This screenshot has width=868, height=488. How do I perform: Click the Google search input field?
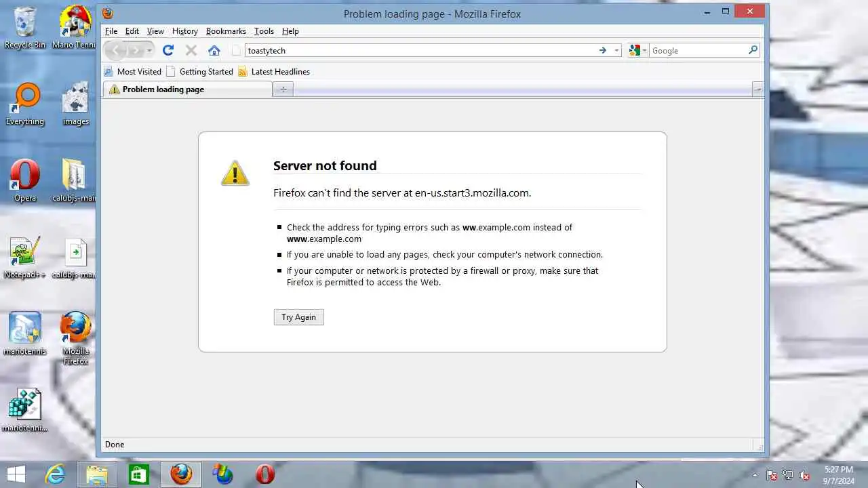coord(698,50)
